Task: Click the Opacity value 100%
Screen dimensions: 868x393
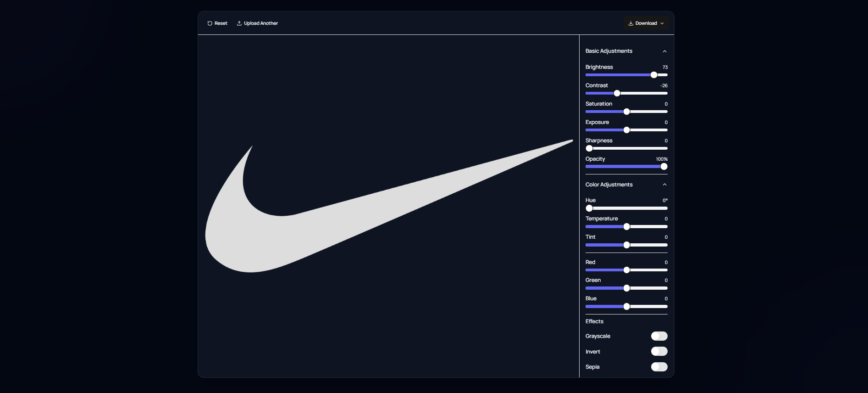Action: click(662, 159)
